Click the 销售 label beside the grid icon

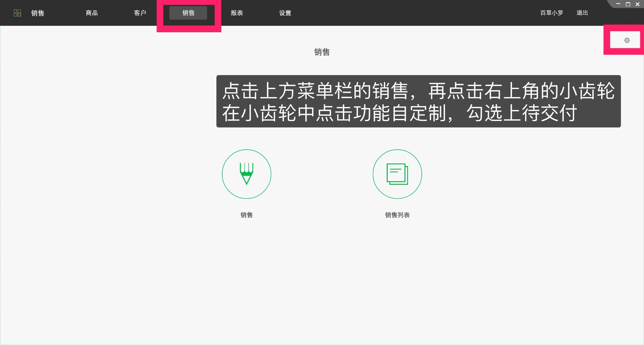pos(37,13)
